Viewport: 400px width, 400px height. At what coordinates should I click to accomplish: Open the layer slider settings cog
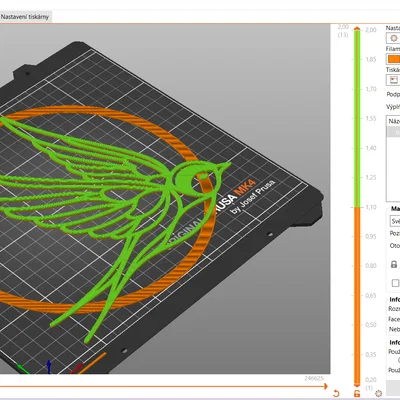tap(378, 393)
